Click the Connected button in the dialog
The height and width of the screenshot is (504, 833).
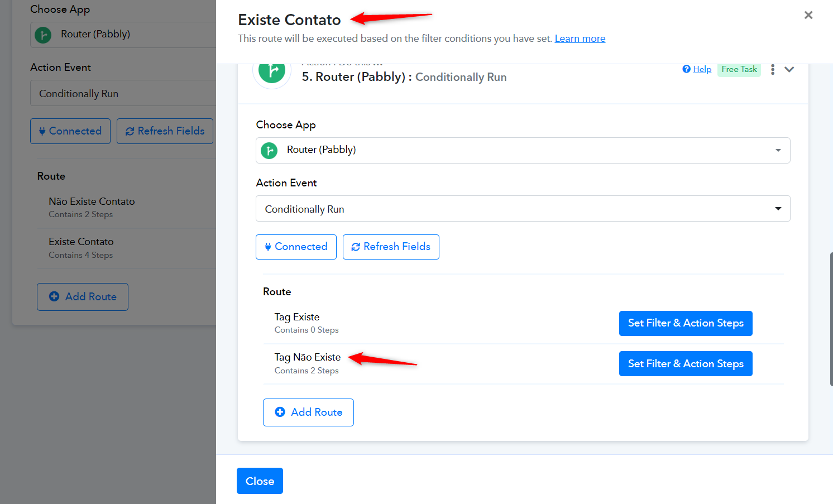click(x=296, y=247)
